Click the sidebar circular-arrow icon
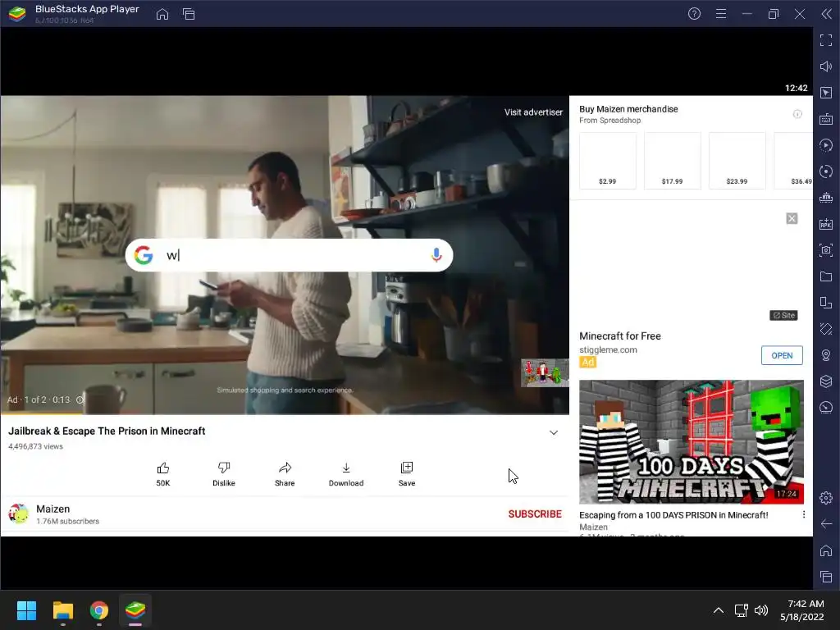This screenshot has width=840, height=630. 826,171
